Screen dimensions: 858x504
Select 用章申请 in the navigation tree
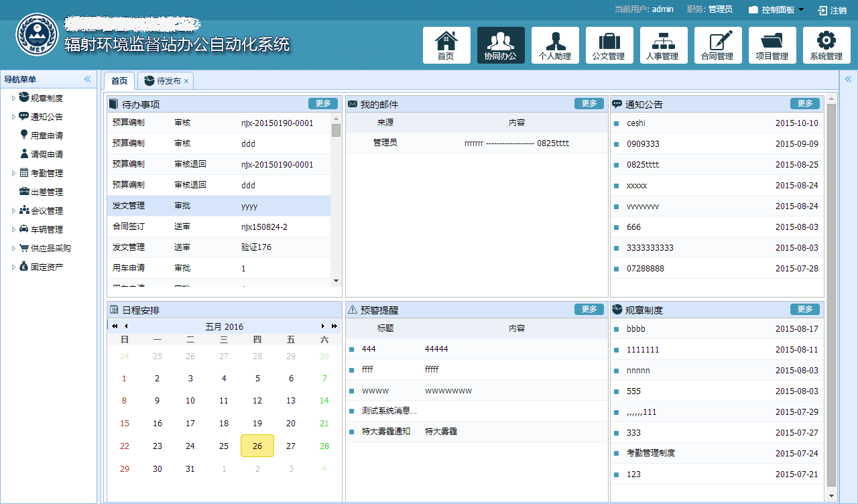[x=47, y=135]
